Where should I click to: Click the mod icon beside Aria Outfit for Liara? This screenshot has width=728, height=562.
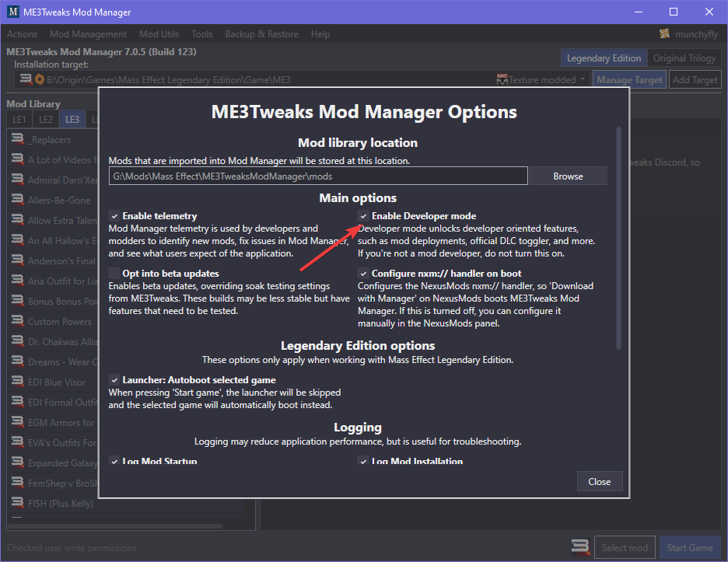coord(18,281)
